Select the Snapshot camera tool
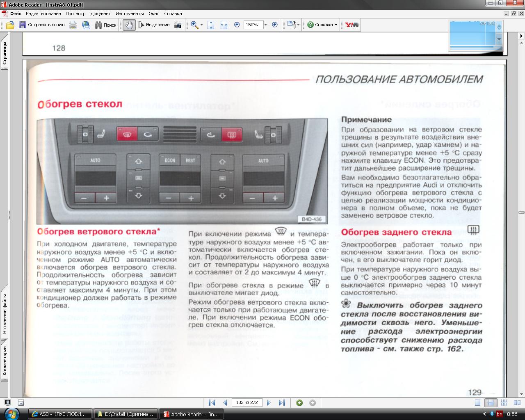The height and width of the screenshot is (420, 525). click(x=178, y=25)
